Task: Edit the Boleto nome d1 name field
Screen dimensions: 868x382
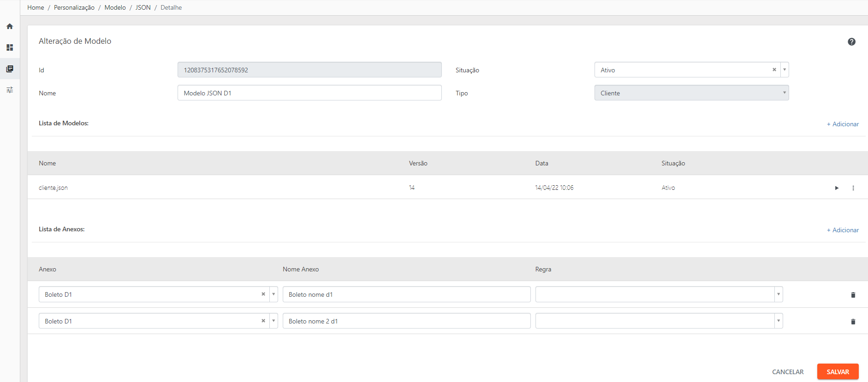Action: click(x=406, y=294)
